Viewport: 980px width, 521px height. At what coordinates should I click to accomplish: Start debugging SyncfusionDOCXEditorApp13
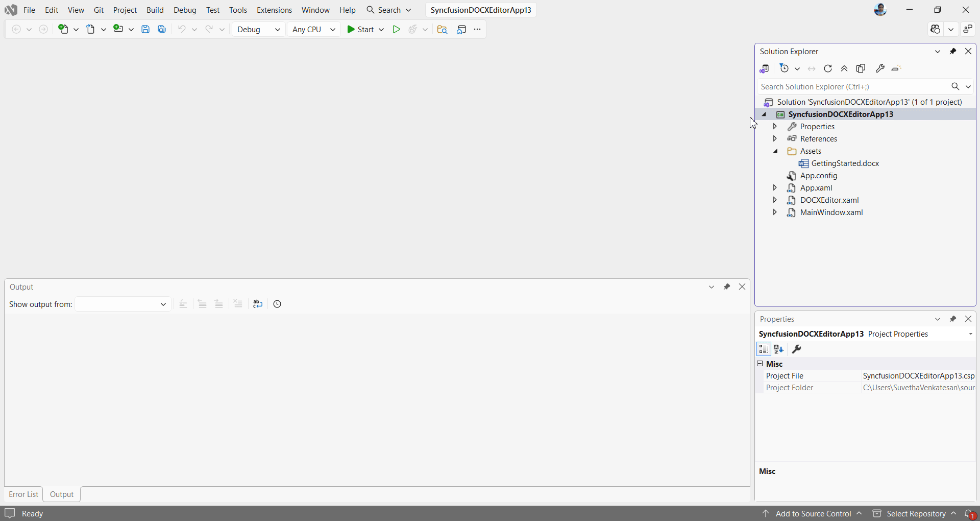tap(363, 29)
